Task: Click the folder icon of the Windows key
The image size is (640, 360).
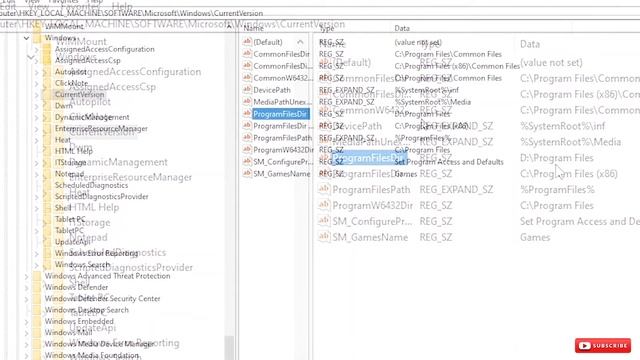Action: coord(37,38)
